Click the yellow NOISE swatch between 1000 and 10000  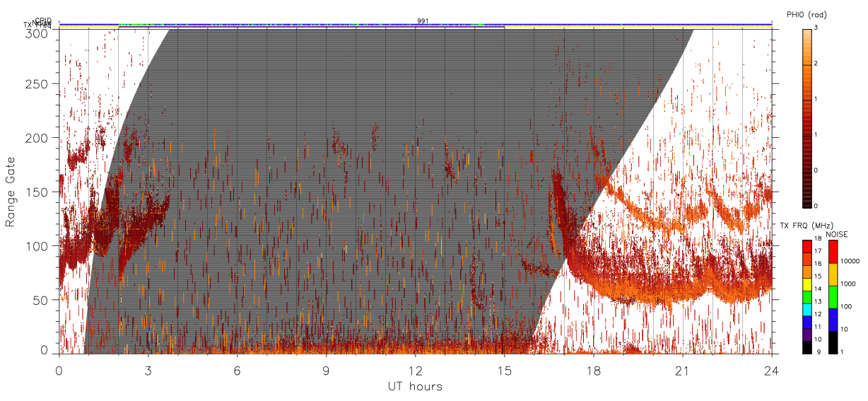click(834, 274)
